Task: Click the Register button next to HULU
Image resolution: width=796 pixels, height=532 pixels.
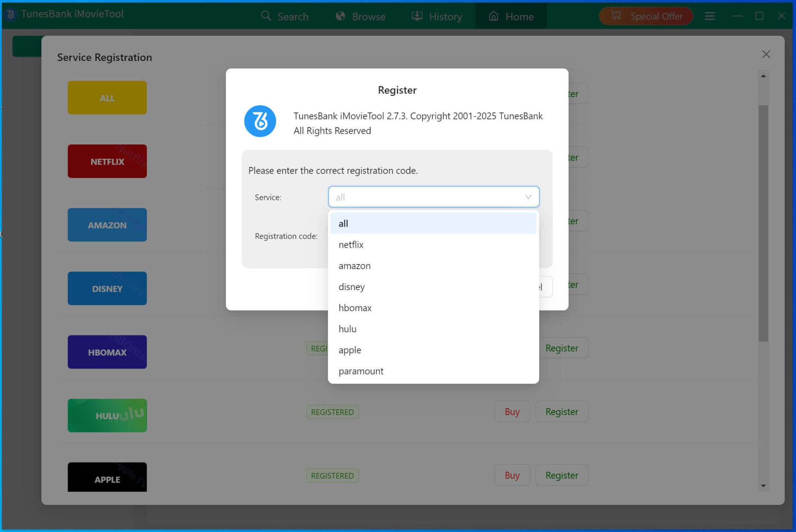Action: coord(561,411)
